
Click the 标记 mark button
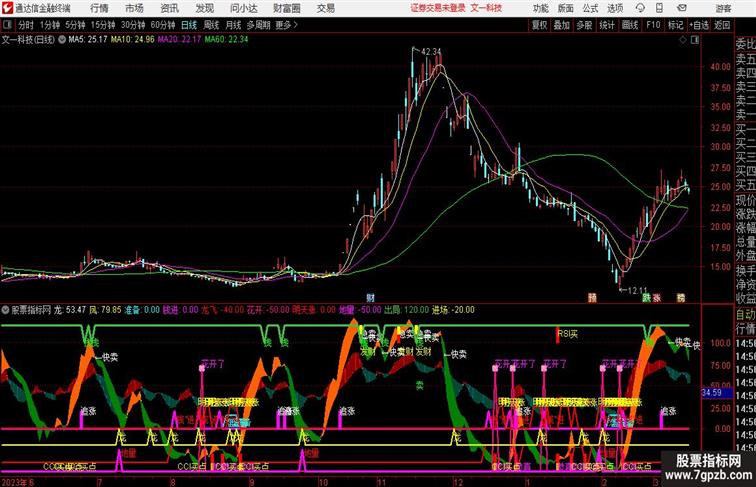tap(675, 25)
